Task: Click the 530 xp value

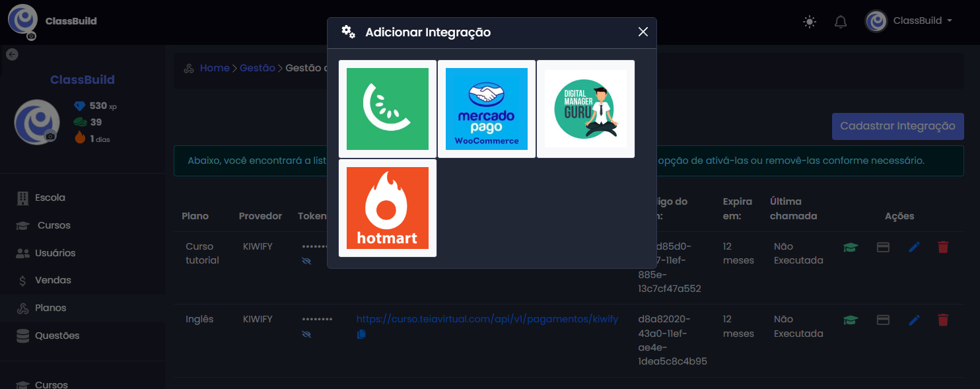Action: coord(103,106)
